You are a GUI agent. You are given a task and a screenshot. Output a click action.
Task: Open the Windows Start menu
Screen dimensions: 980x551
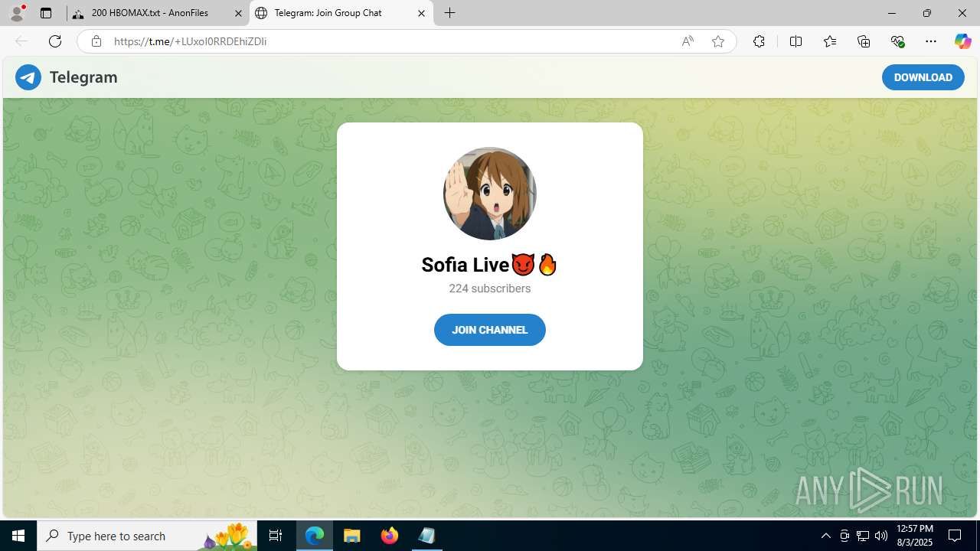[x=18, y=536]
